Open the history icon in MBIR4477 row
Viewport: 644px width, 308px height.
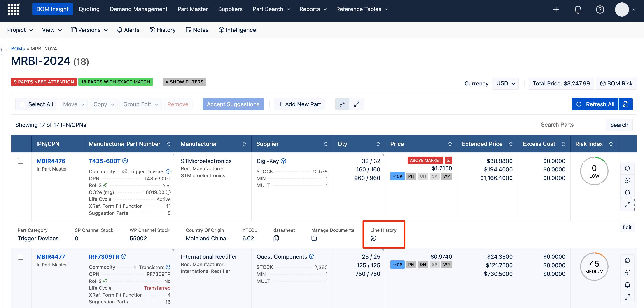[x=627, y=273]
